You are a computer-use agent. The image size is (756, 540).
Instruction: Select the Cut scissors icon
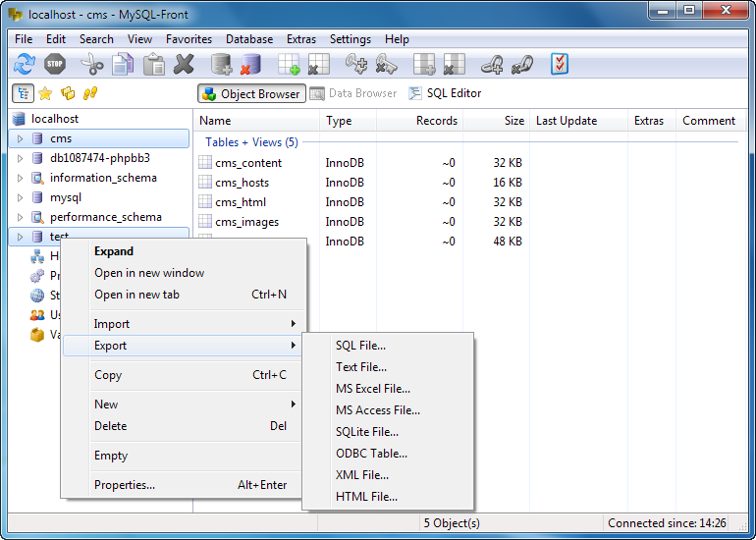(x=91, y=64)
